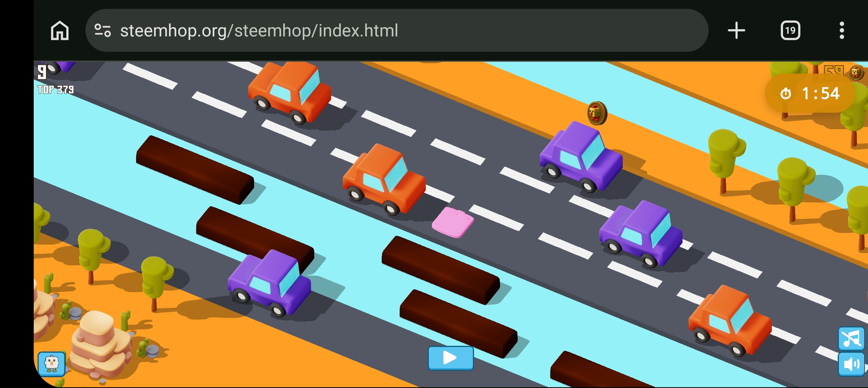The width and height of the screenshot is (868, 388).
Task: Toggle the music mute button
Action: pyautogui.click(x=851, y=338)
